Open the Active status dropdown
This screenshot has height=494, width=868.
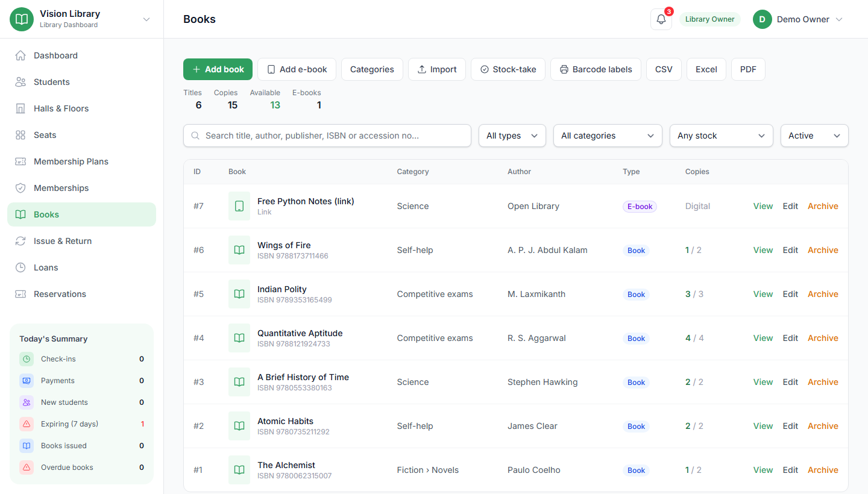(814, 136)
